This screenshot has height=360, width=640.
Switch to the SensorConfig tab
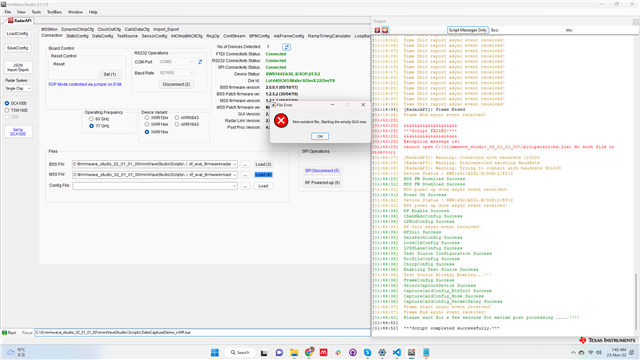coord(154,36)
